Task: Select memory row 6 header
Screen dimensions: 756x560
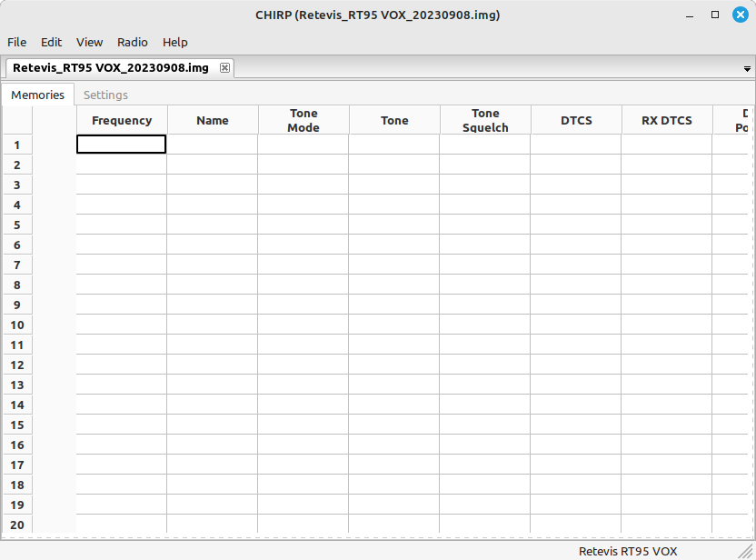Action: pyautogui.click(x=17, y=245)
